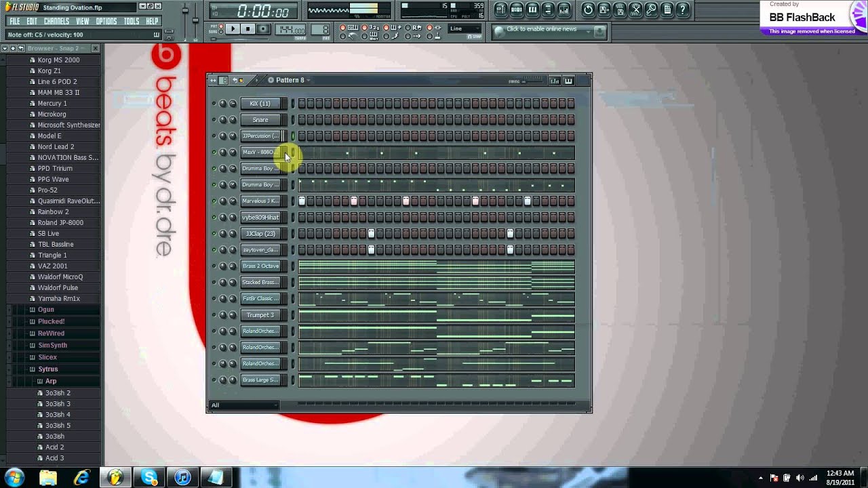Click the Render to audio file icon
Image resolution: width=868 pixels, height=488 pixels.
[620, 9]
